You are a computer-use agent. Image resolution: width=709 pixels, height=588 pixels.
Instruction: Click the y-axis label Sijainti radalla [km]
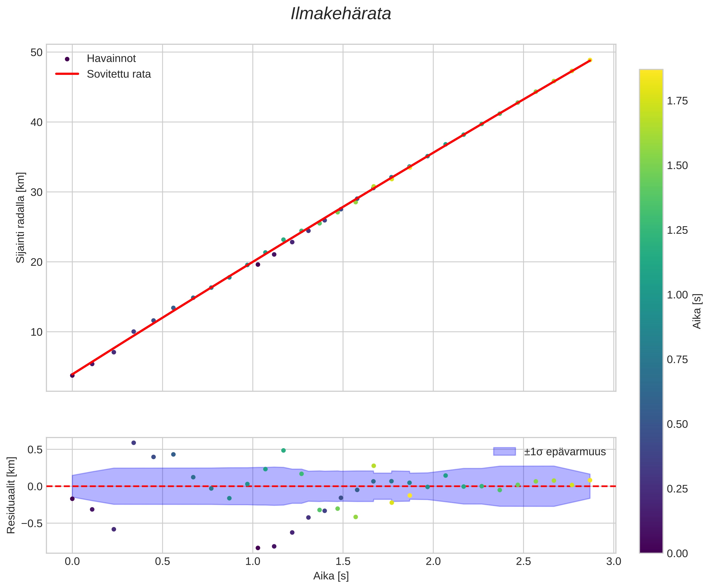click(21, 218)
